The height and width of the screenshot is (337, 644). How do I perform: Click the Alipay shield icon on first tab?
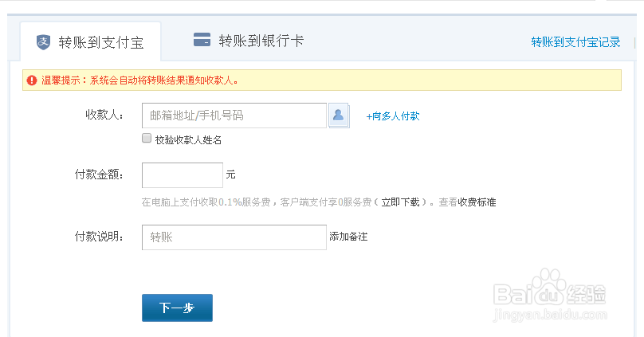click(x=43, y=42)
